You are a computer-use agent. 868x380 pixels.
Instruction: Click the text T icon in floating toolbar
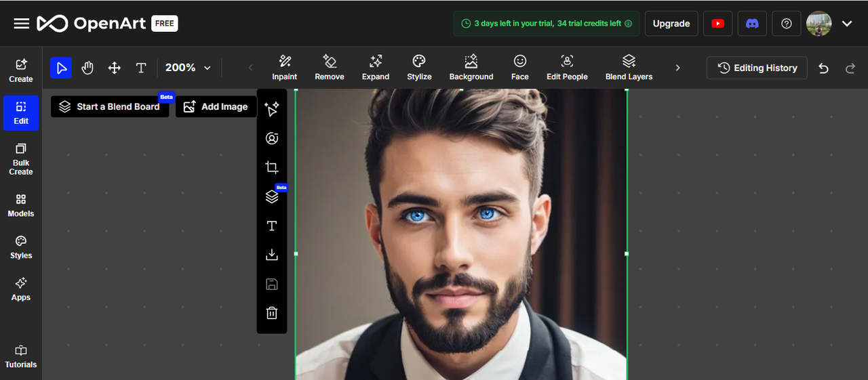(x=272, y=226)
